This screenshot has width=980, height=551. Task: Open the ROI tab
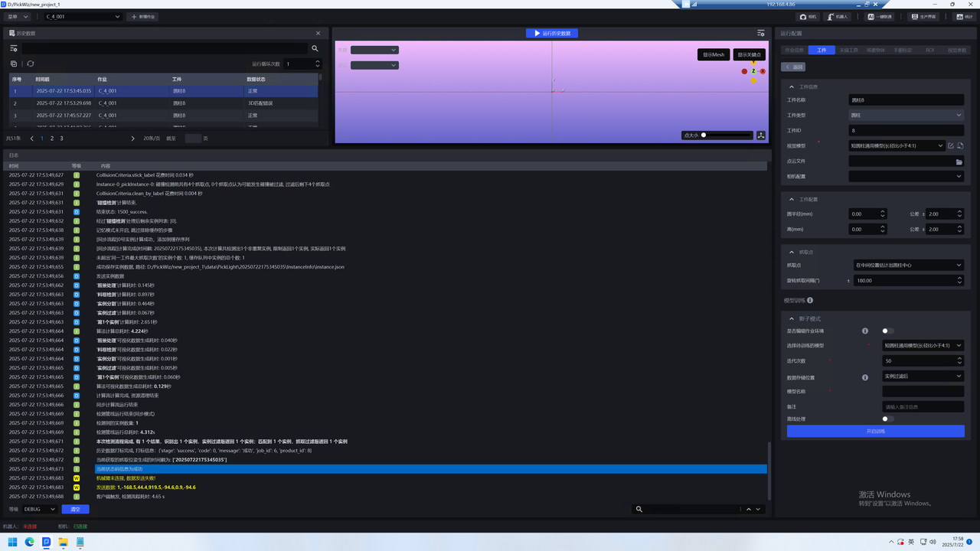click(x=929, y=51)
